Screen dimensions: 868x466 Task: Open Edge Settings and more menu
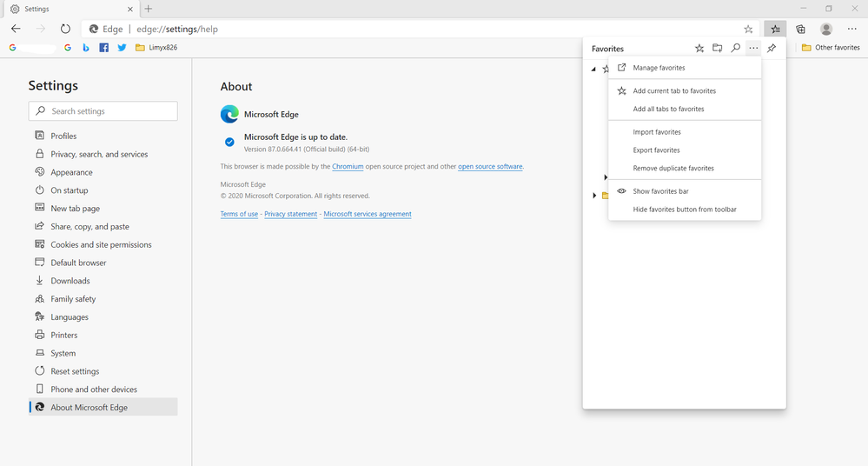click(x=852, y=30)
